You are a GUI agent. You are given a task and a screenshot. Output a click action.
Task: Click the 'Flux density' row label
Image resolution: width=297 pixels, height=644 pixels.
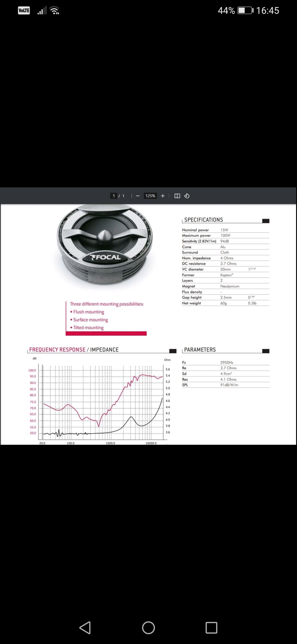pyautogui.click(x=192, y=292)
